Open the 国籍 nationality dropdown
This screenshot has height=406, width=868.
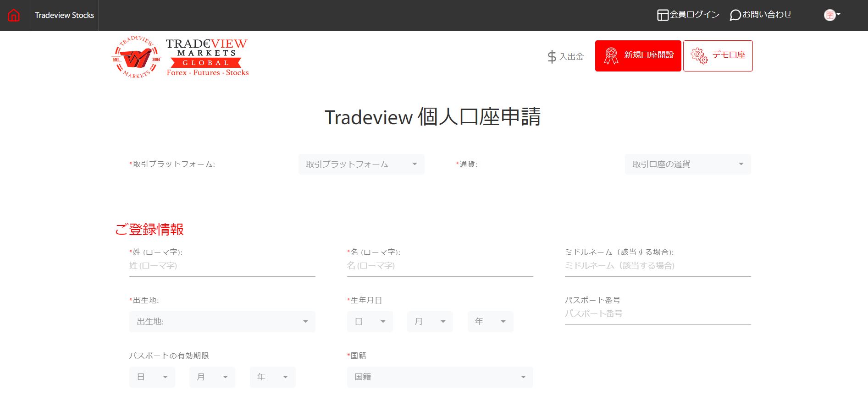[x=440, y=377]
